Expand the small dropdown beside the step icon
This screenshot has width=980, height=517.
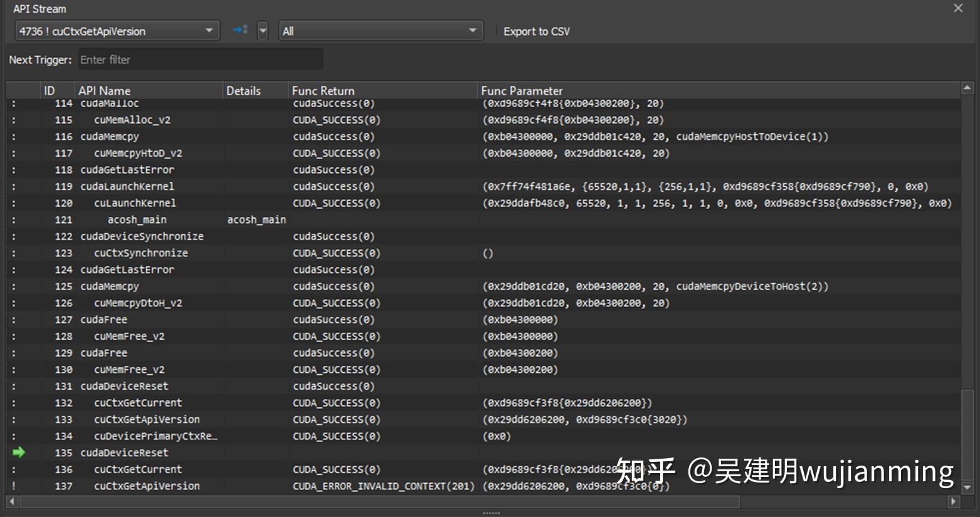pyautogui.click(x=263, y=29)
